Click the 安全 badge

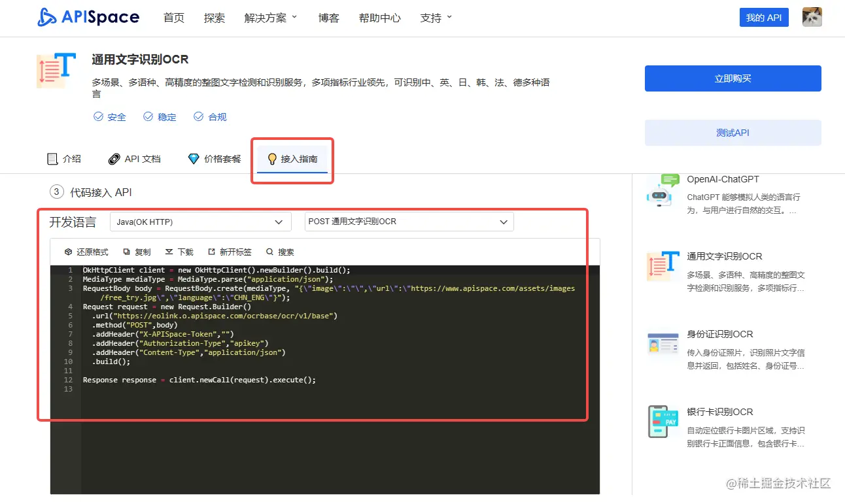(x=110, y=117)
